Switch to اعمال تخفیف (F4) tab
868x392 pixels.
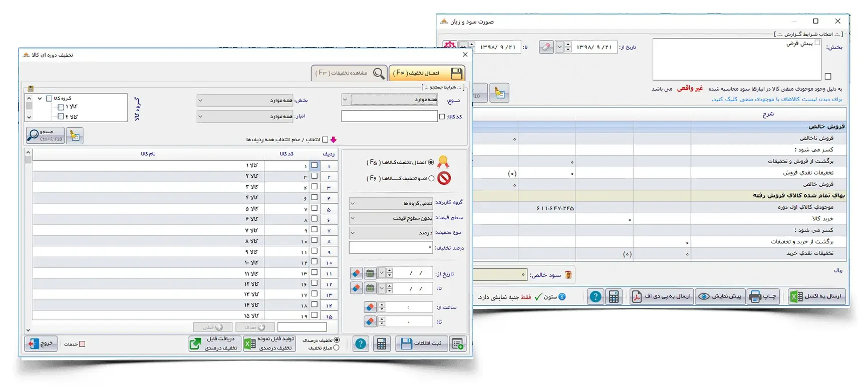427,73
